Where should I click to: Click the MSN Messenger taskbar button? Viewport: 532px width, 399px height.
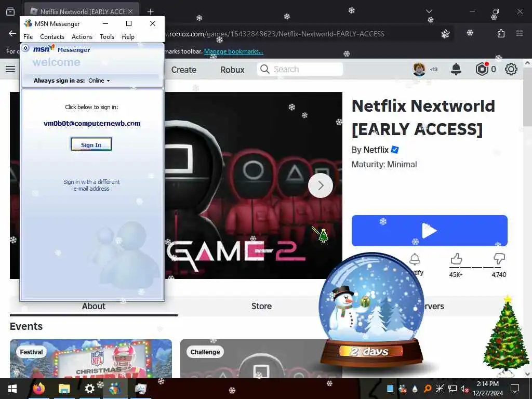(x=115, y=389)
